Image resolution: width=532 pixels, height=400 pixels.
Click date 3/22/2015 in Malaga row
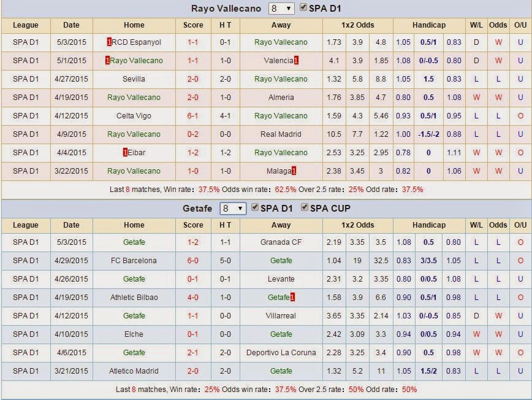click(x=71, y=171)
